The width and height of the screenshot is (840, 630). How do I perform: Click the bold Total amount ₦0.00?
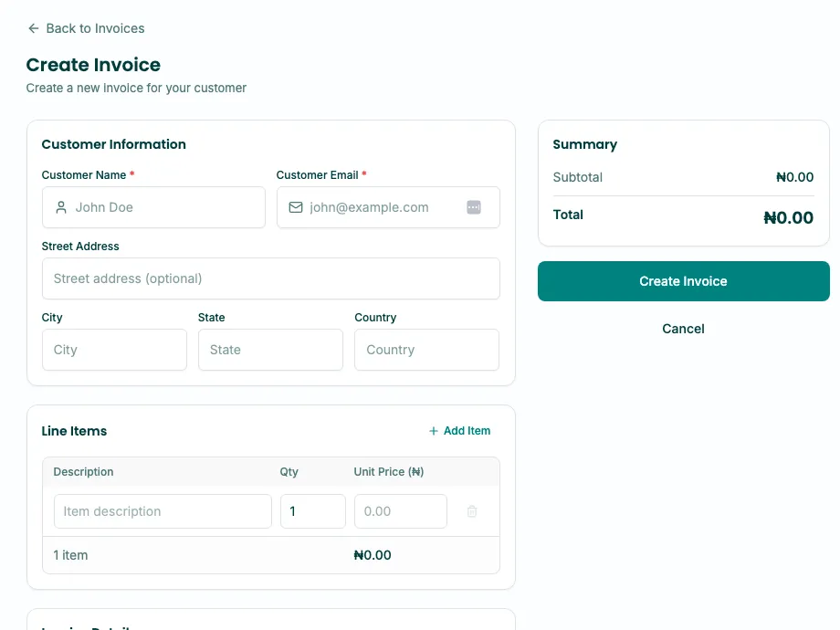(789, 217)
